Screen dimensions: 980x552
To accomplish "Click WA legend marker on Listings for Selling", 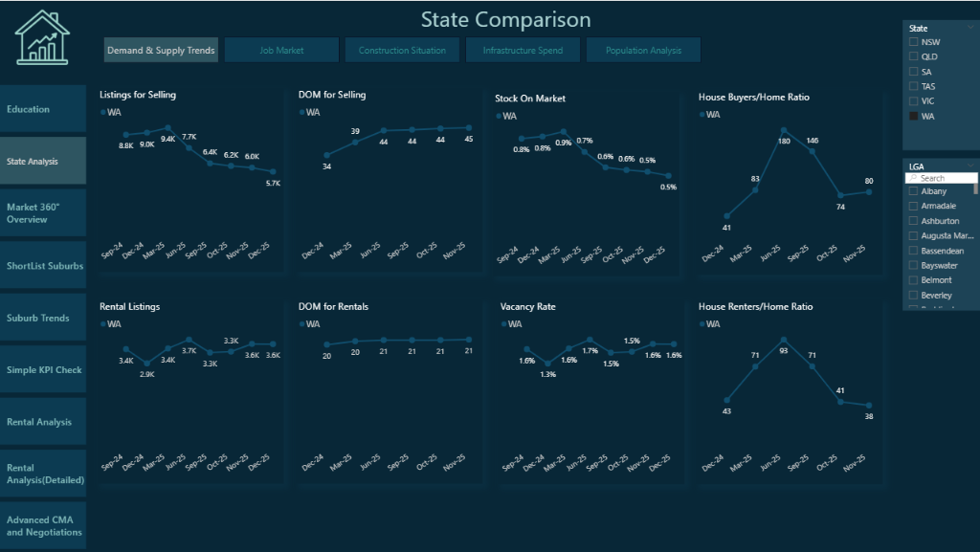I will (x=105, y=112).
